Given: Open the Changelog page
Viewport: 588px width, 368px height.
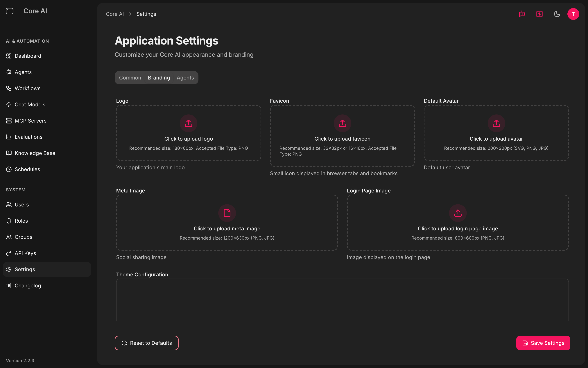Looking at the screenshot, I should coord(47,286).
